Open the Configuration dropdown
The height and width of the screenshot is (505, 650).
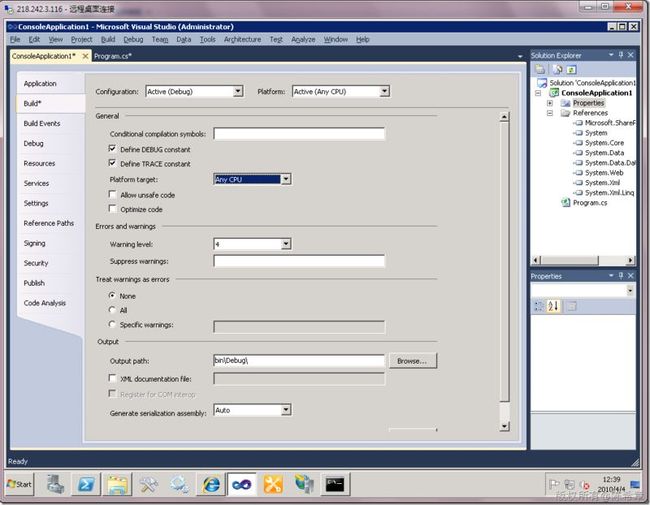(x=238, y=91)
